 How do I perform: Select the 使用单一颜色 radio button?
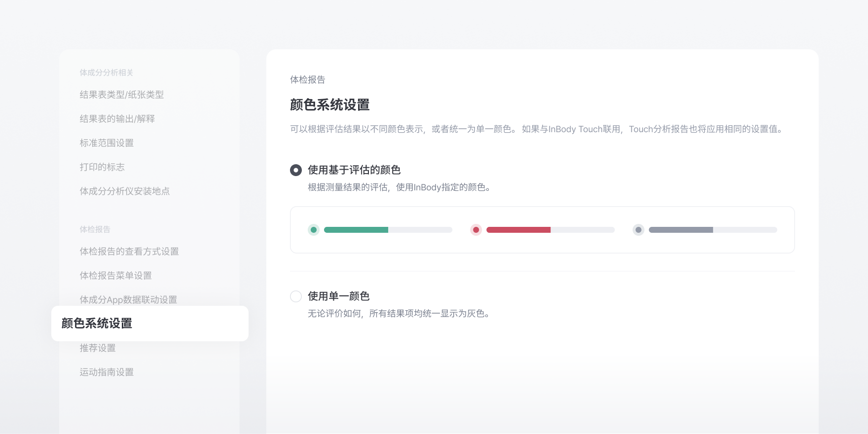(x=296, y=296)
